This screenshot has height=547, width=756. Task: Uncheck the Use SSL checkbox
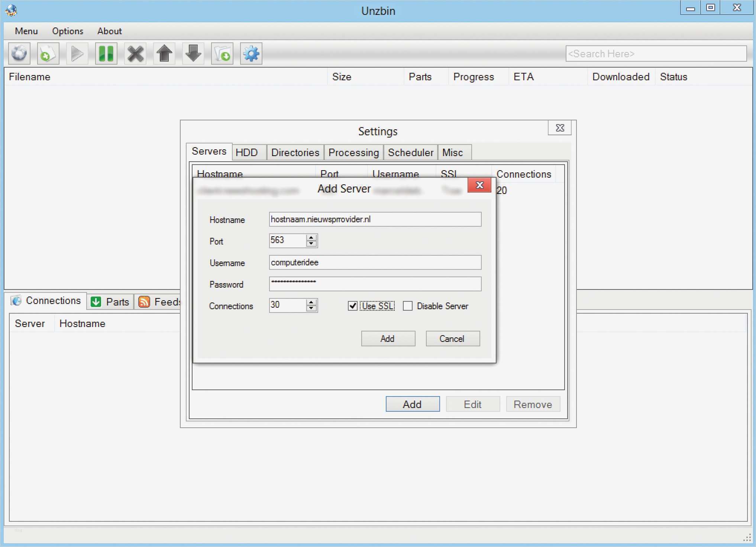(x=353, y=306)
